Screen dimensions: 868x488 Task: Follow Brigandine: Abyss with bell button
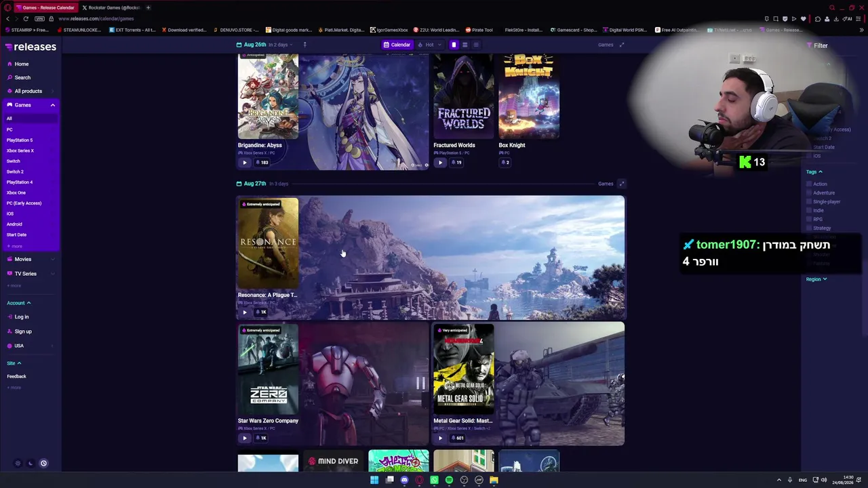[x=262, y=163]
